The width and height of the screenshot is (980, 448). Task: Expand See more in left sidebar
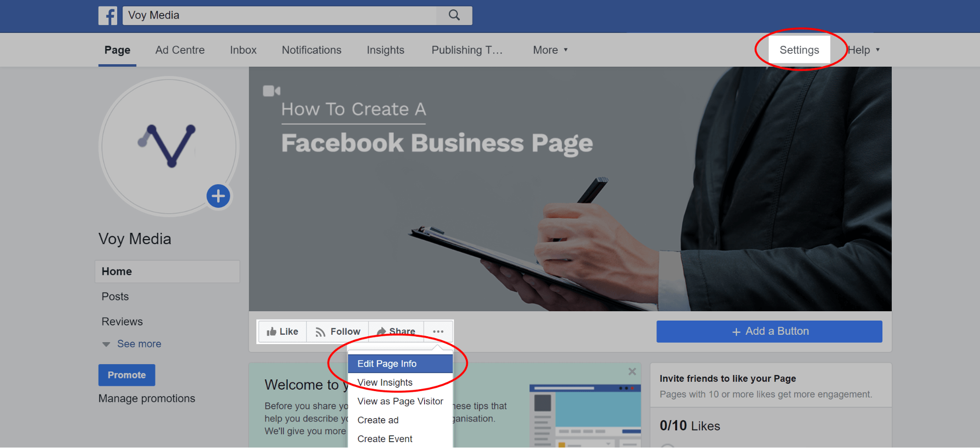pos(131,344)
